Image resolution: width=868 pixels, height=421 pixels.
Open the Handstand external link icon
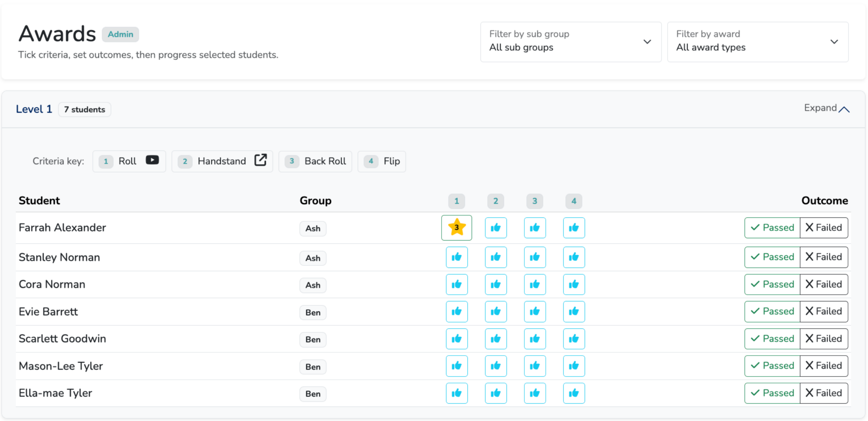pos(260,160)
